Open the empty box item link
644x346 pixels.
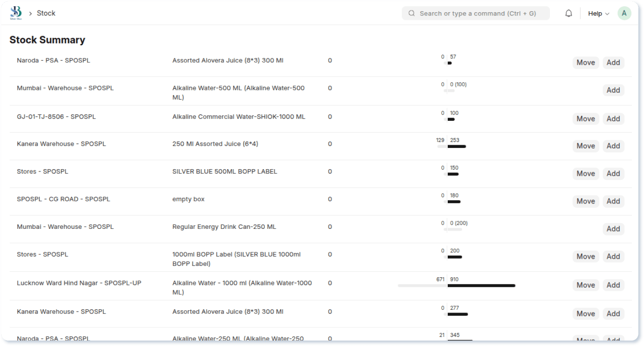(x=188, y=199)
